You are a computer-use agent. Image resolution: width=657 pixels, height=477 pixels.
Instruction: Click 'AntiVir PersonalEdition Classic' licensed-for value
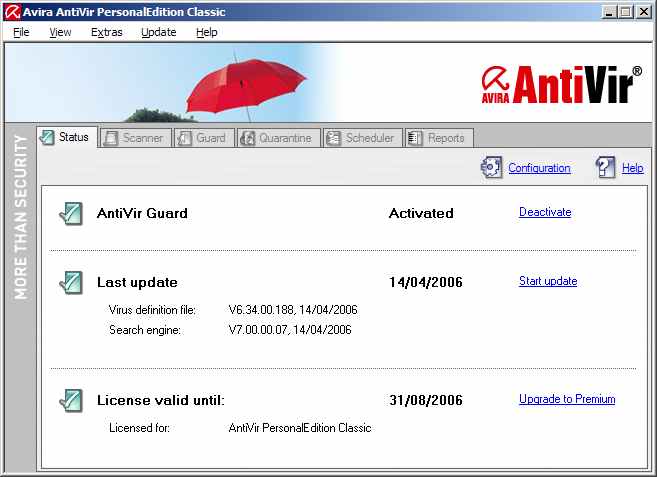point(300,428)
